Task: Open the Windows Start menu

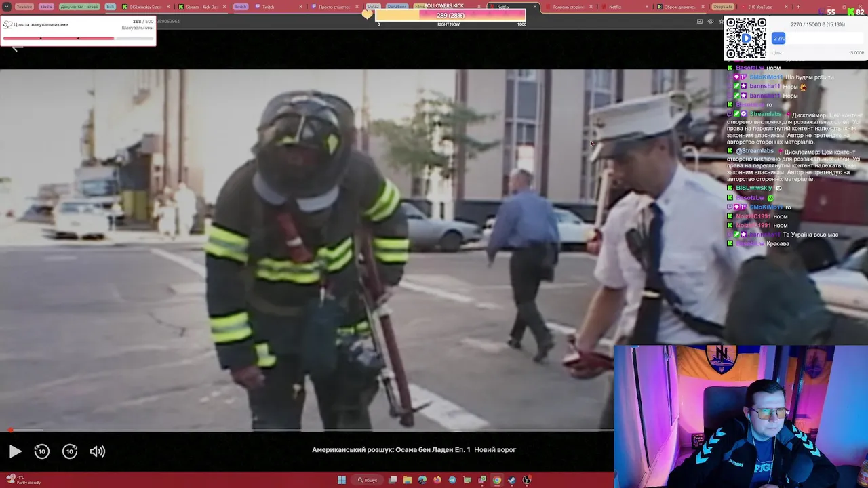Action: [x=342, y=480]
